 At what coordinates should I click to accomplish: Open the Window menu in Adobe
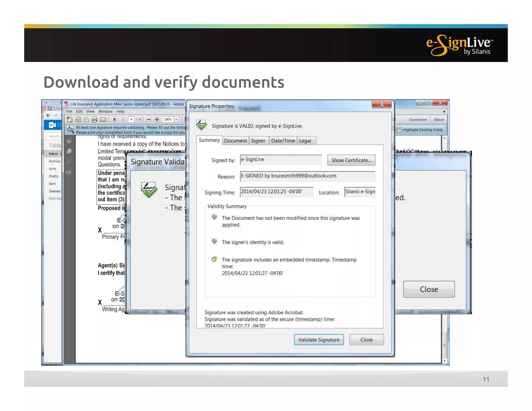[105, 111]
